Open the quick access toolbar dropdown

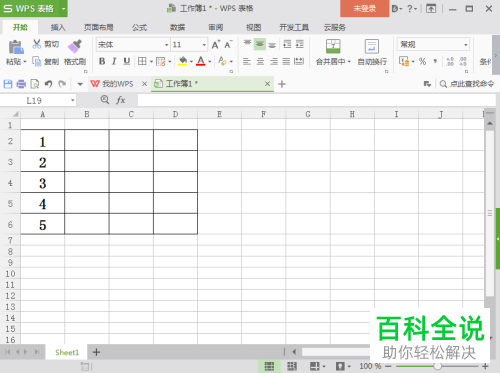[x=80, y=84]
